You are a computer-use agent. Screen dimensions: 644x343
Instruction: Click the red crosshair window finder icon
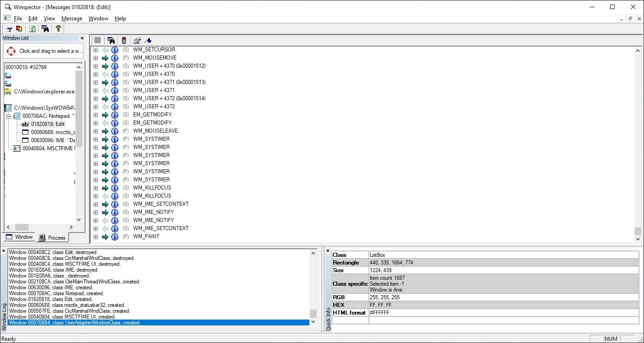(x=11, y=51)
